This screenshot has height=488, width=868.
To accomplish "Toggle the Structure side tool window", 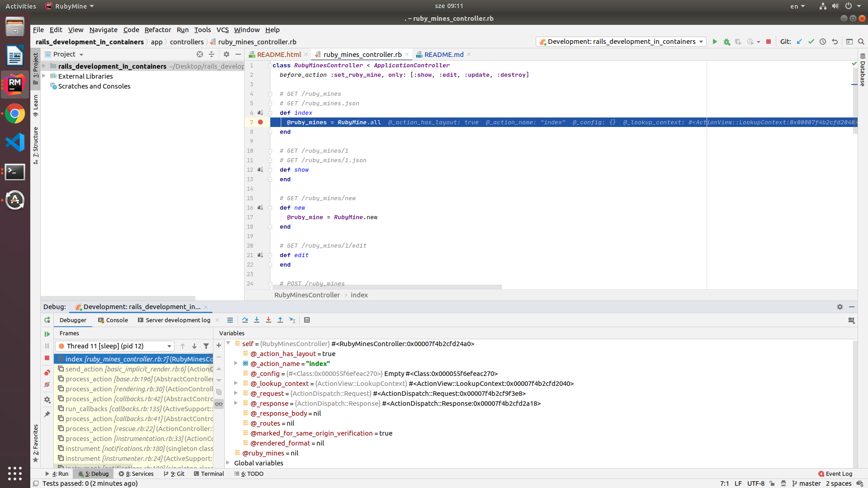I will point(36,145).
